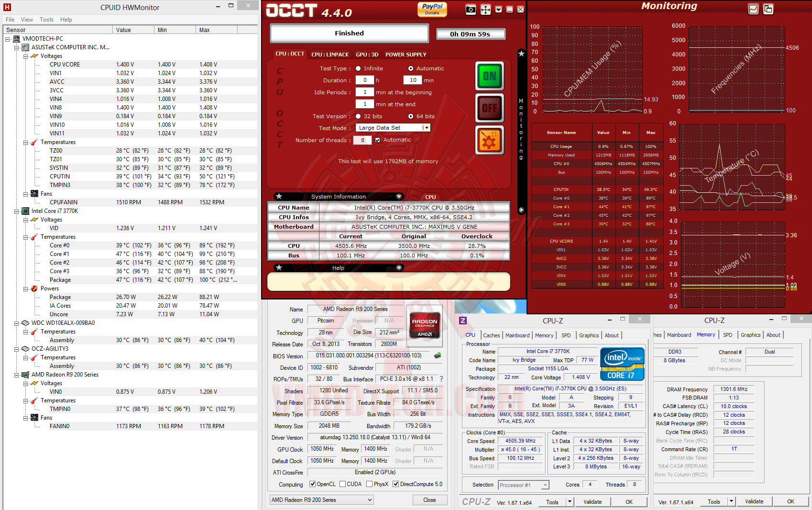Open the Processor #1 selection dropdown
The height and width of the screenshot is (510, 812).
click(x=524, y=485)
